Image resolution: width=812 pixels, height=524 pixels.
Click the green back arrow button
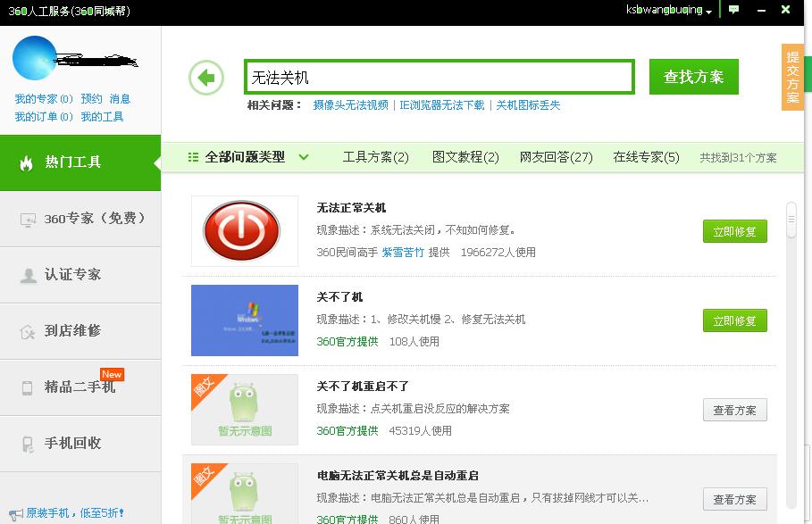[x=206, y=78]
